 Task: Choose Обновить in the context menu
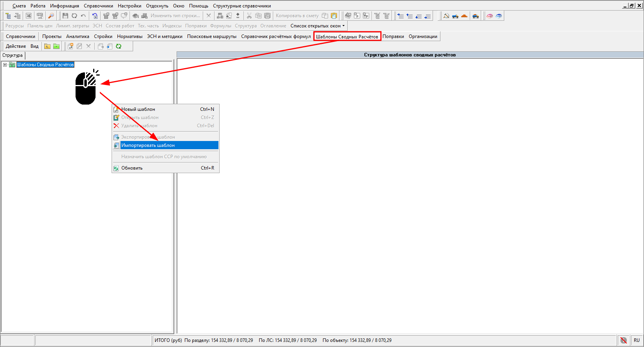pos(132,168)
